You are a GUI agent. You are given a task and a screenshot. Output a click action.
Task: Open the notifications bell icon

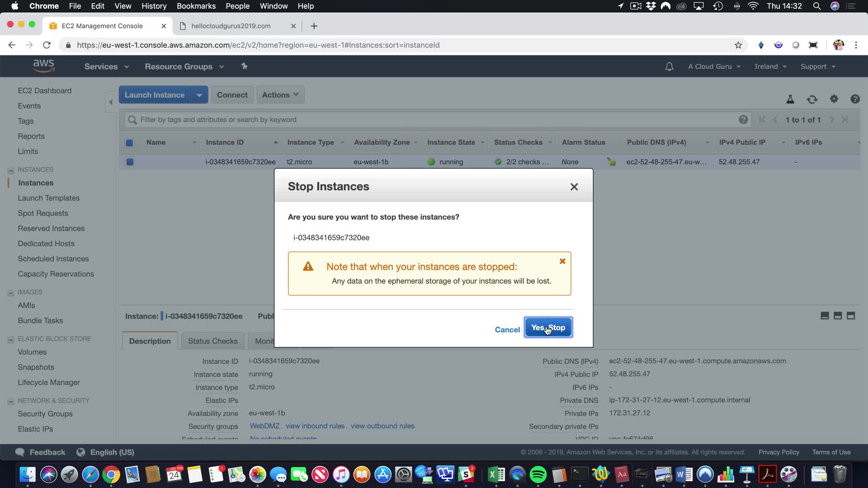[x=669, y=66]
